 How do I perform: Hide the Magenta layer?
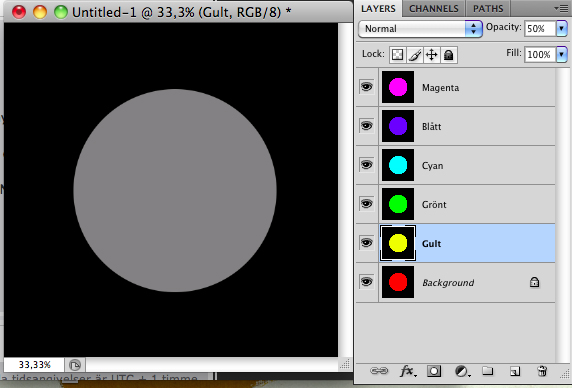point(367,87)
